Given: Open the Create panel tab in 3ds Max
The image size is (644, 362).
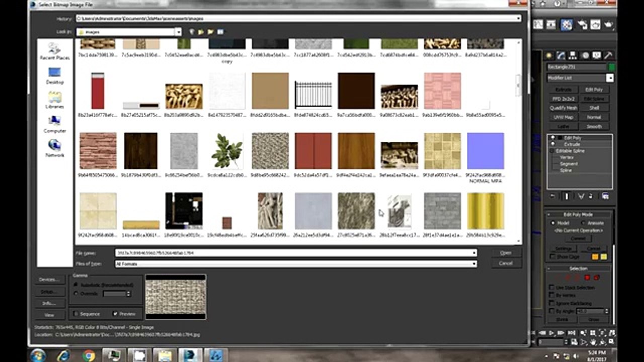Looking at the screenshot, I should click(549, 55).
